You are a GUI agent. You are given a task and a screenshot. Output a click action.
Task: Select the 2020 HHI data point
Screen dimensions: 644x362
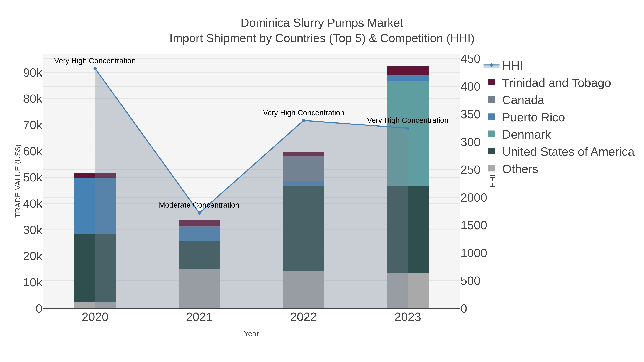pos(95,68)
